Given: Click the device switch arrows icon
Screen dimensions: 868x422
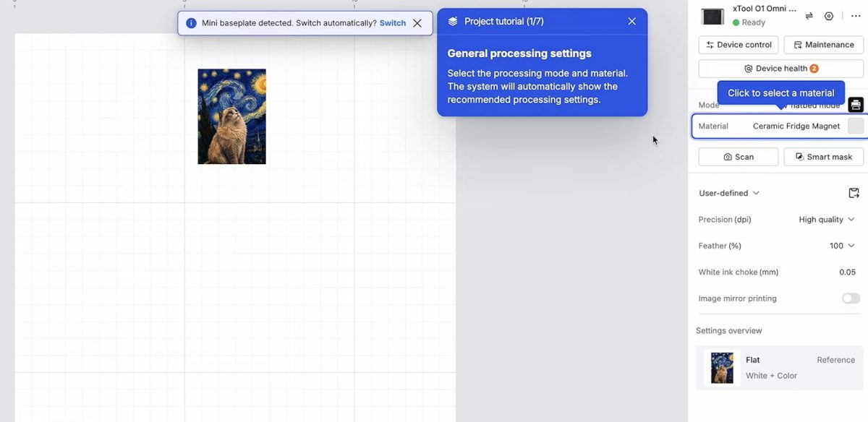Looking at the screenshot, I should click(809, 16).
